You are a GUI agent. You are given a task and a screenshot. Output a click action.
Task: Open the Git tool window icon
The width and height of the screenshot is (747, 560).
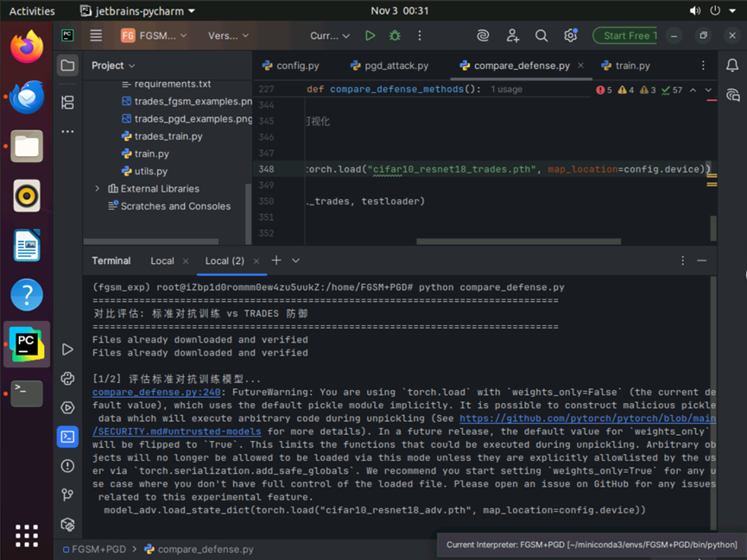[67, 494]
